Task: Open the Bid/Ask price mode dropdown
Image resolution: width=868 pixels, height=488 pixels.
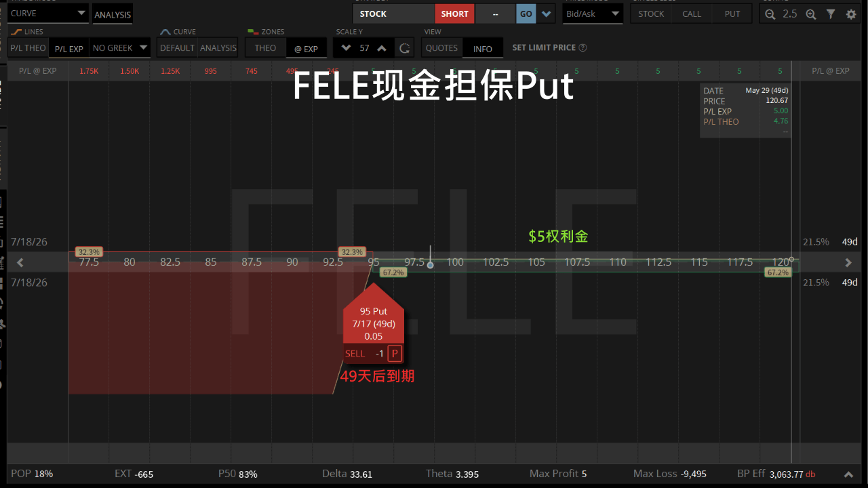Action: [x=593, y=14]
